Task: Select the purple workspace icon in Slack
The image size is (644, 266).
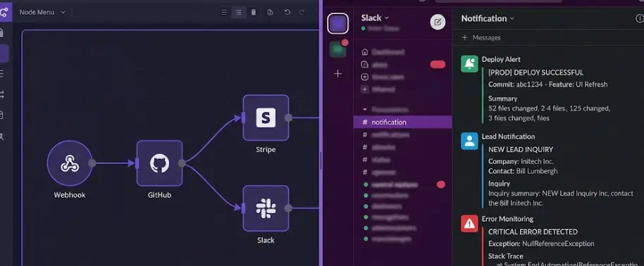Action: pos(338,23)
